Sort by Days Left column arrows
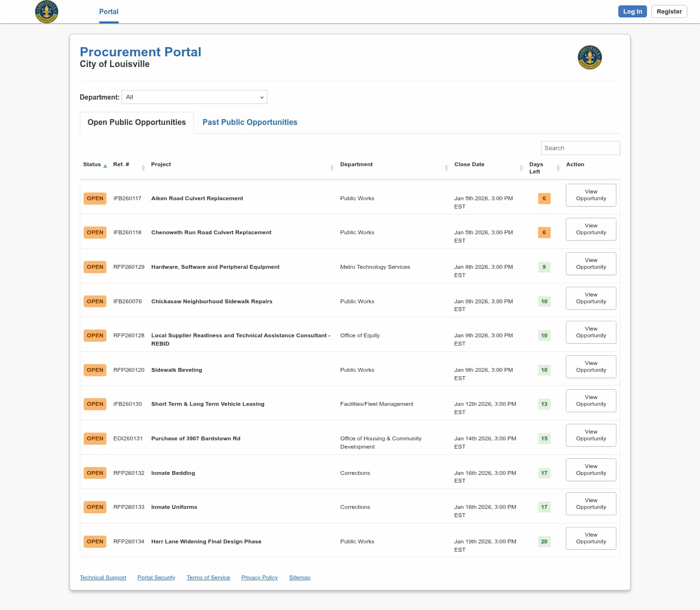The image size is (700, 610). pos(558,168)
